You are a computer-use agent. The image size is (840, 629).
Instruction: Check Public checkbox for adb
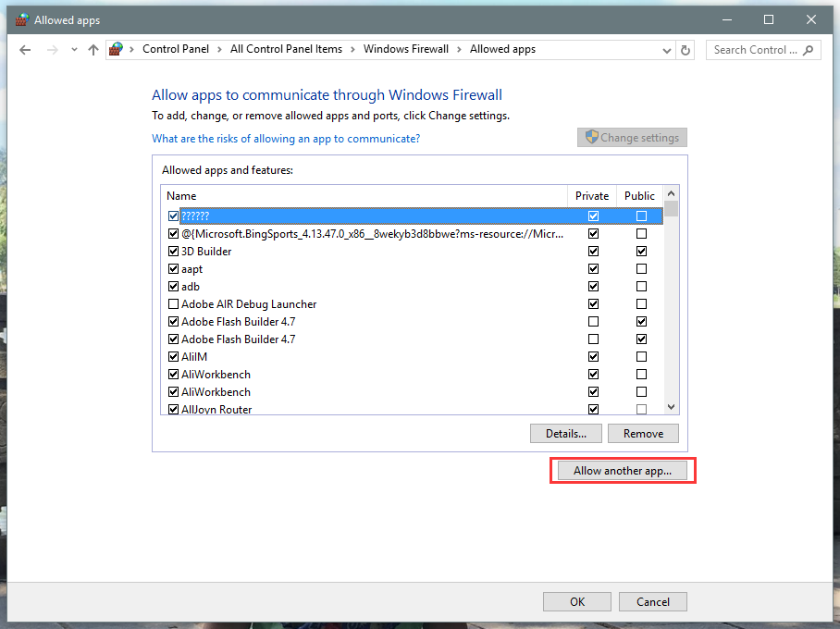click(641, 286)
